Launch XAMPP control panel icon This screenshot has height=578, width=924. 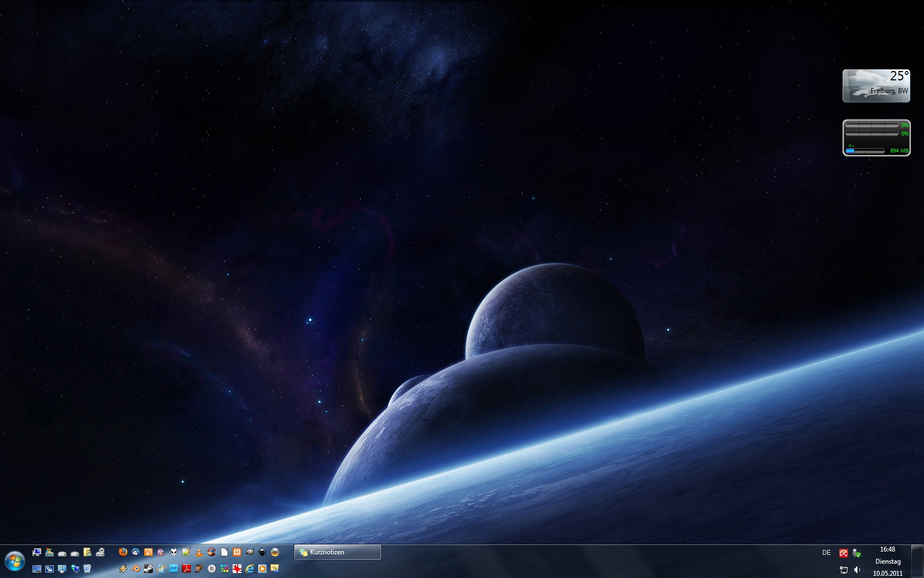pos(237,552)
